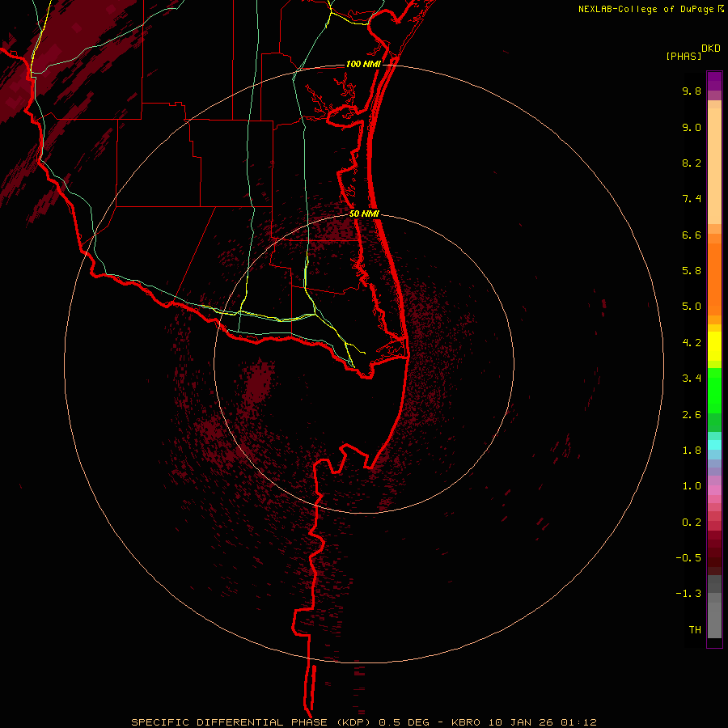The image size is (728, 728).
Task: Click the -1.3 legend value
Action: 688,594
